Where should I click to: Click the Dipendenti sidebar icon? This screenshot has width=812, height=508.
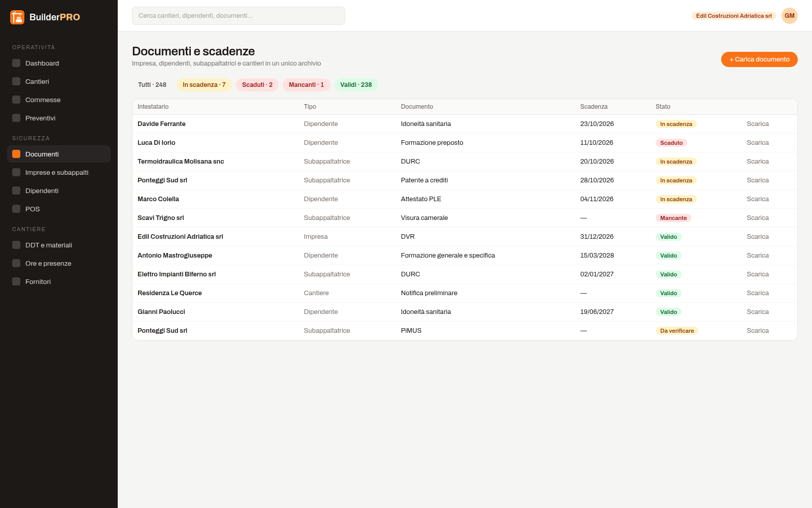pyautogui.click(x=16, y=190)
